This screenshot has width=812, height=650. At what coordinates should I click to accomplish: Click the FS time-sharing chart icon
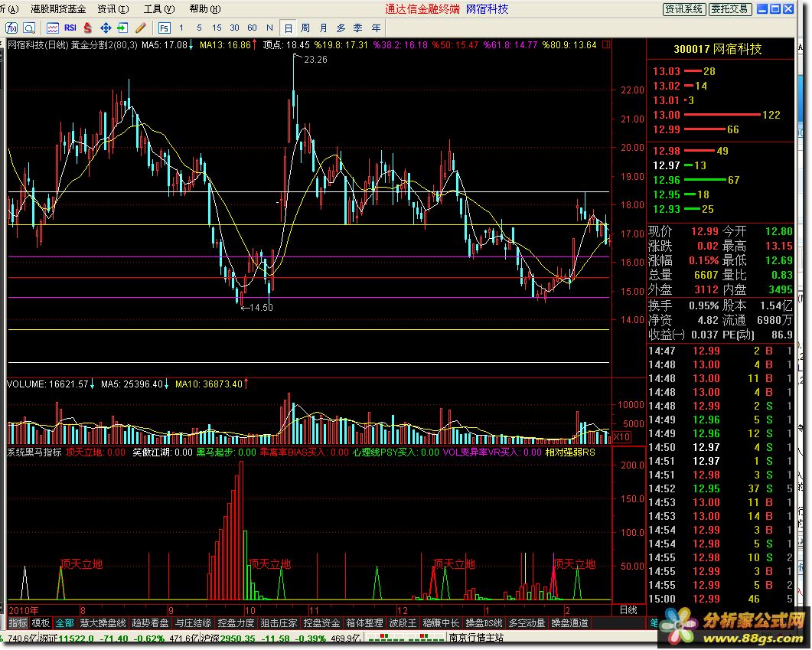point(165,28)
